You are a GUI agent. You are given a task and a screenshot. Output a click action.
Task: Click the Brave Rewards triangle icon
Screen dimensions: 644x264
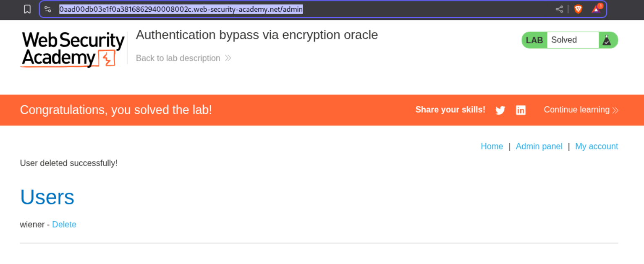pos(596,9)
